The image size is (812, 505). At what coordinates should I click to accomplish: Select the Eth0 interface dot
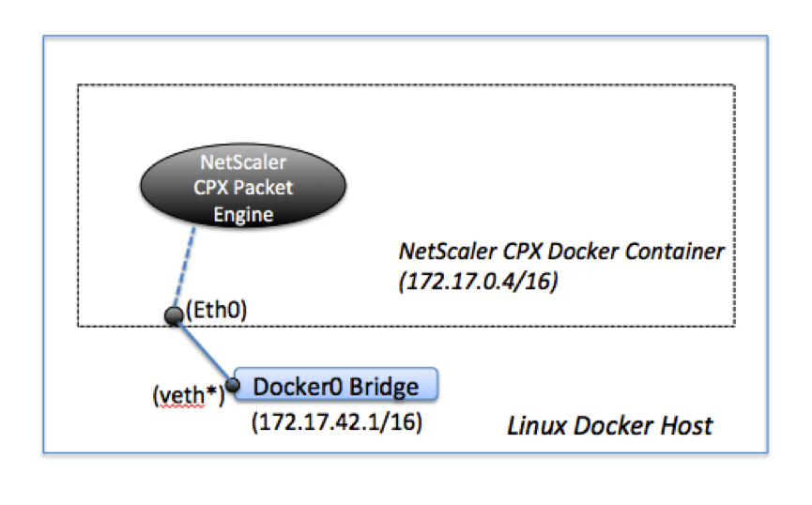click(173, 315)
